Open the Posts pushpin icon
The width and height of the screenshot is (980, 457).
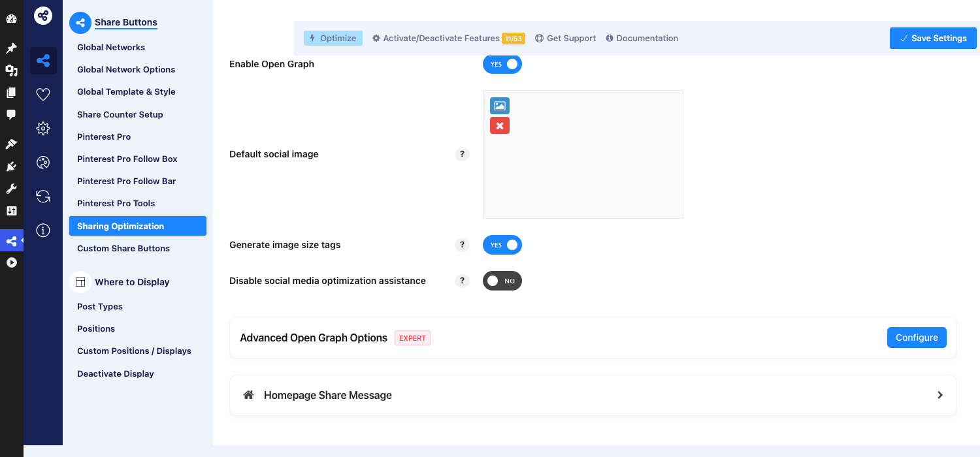[11, 48]
